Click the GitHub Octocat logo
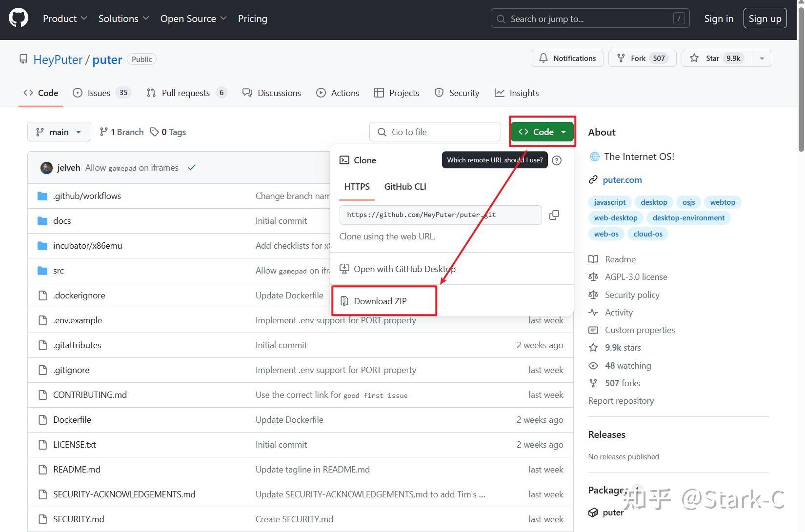The height and width of the screenshot is (532, 805). (x=19, y=19)
